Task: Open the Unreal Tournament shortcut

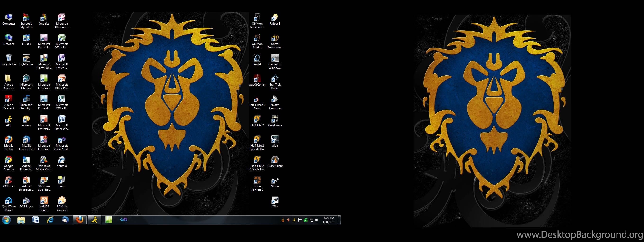Action: pos(275,41)
